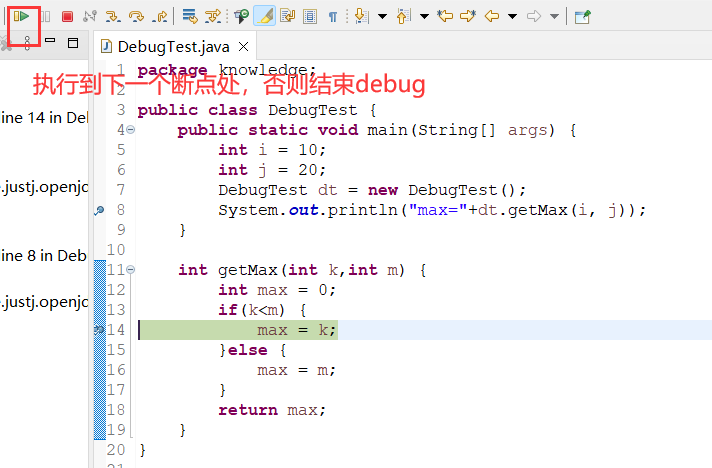Click 'DebugTest dt = new DebugTest();' line

coord(372,190)
